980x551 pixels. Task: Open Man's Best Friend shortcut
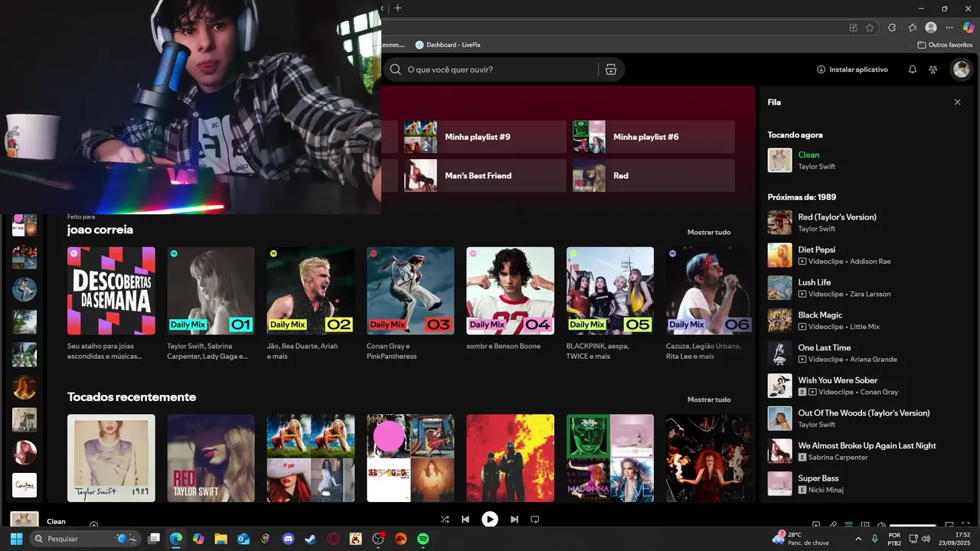[x=485, y=175]
